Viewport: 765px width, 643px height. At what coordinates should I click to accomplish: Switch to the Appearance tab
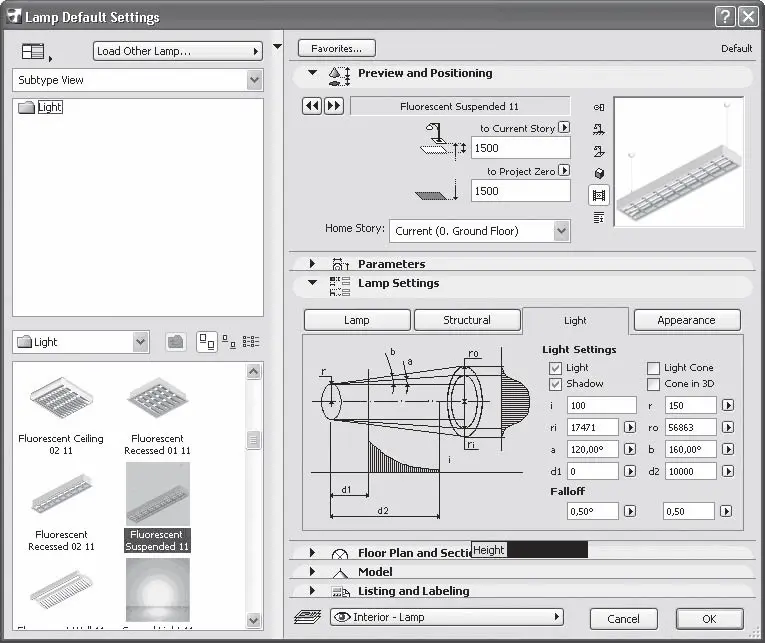pos(687,320)
